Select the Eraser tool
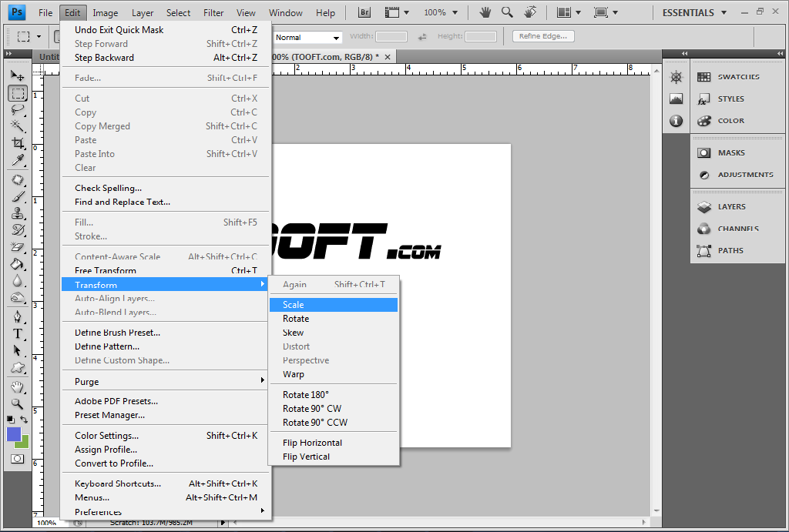This screenshot has width=789, height=532. point(18,247)
